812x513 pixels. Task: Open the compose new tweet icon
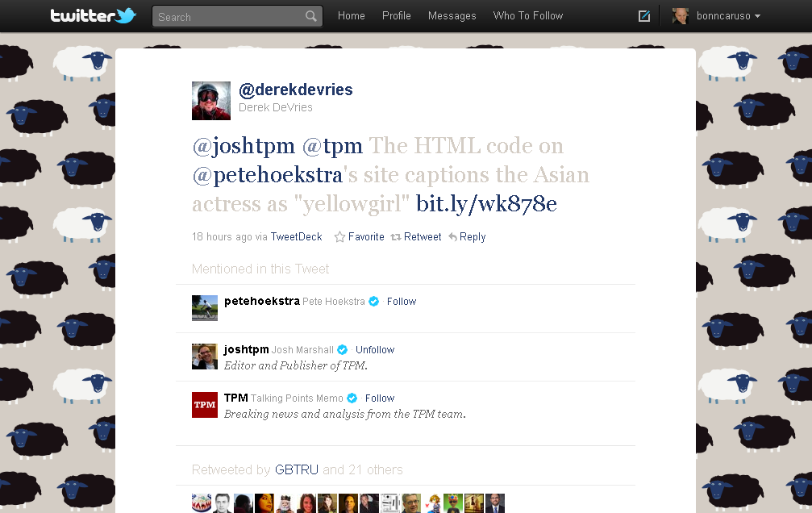point(643,16)
